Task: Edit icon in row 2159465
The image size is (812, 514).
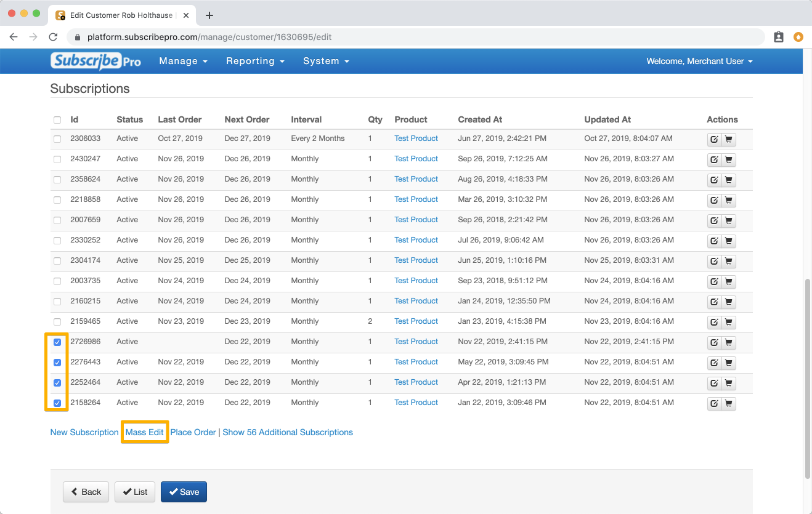Action: (x=714, y=323)
